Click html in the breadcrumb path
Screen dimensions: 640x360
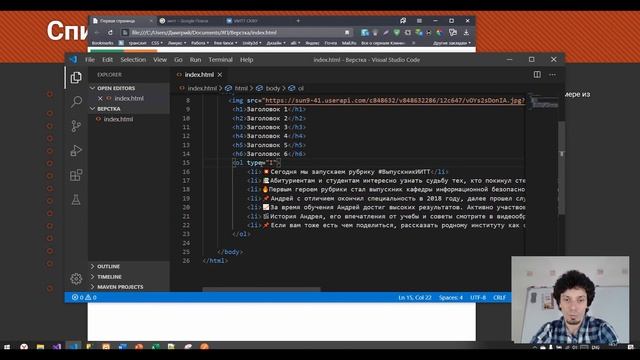click(x=241, y=88)
